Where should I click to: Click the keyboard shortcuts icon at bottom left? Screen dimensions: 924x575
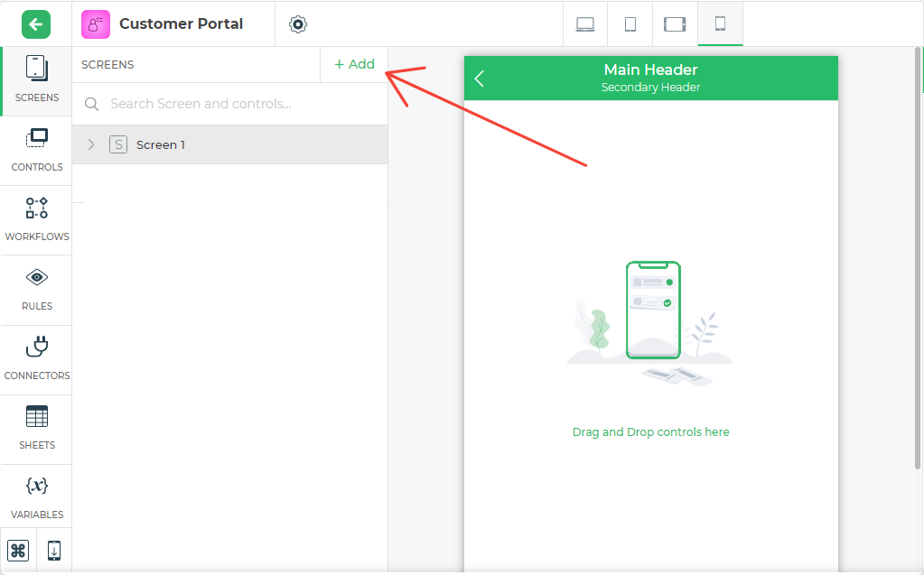click(18, 550)
